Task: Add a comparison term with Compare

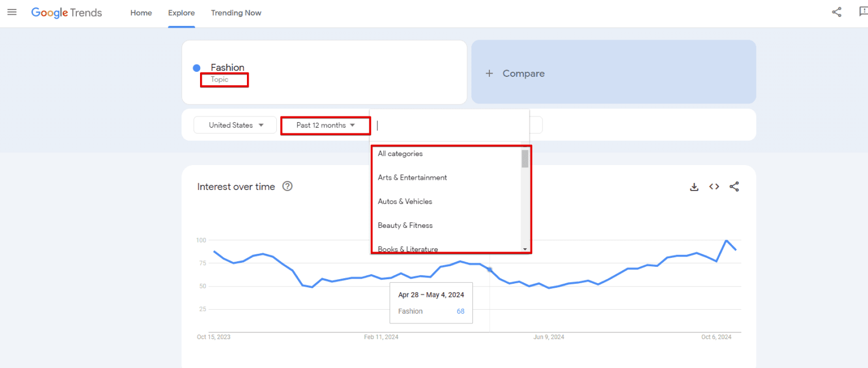Action: (515, 73)
